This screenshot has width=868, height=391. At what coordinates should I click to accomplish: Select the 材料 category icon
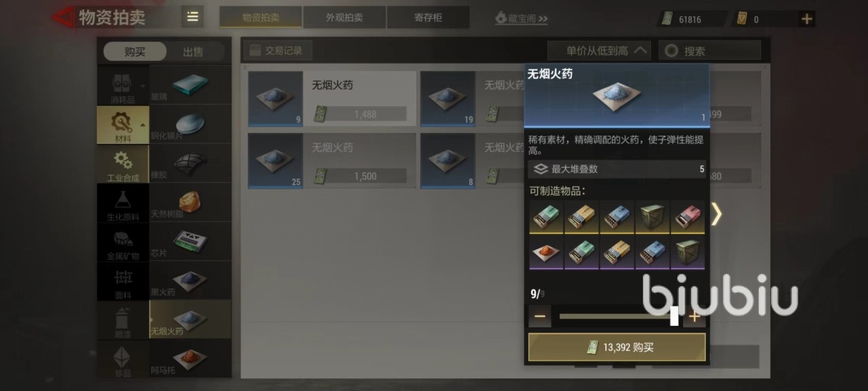123,125
